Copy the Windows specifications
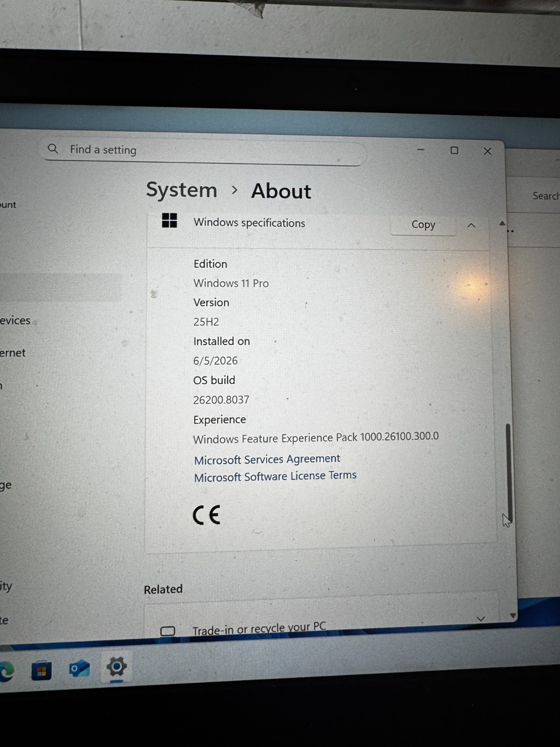 pos(423,225)
